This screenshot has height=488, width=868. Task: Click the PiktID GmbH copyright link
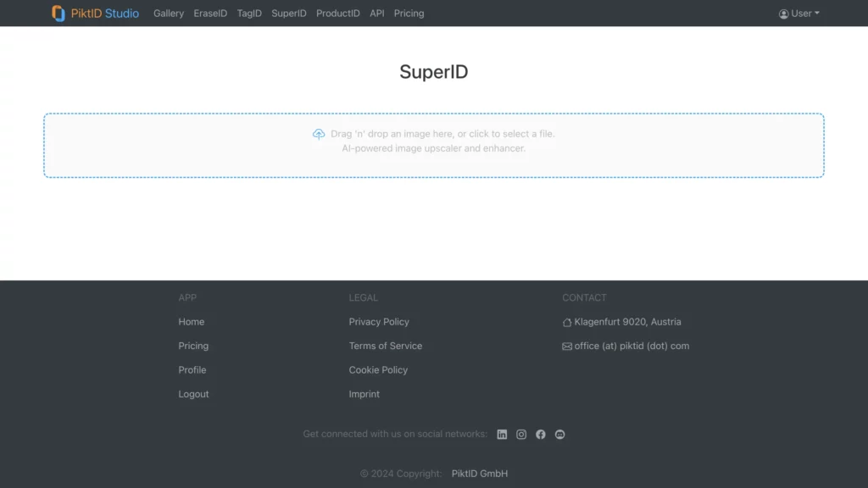coord(479,474)
